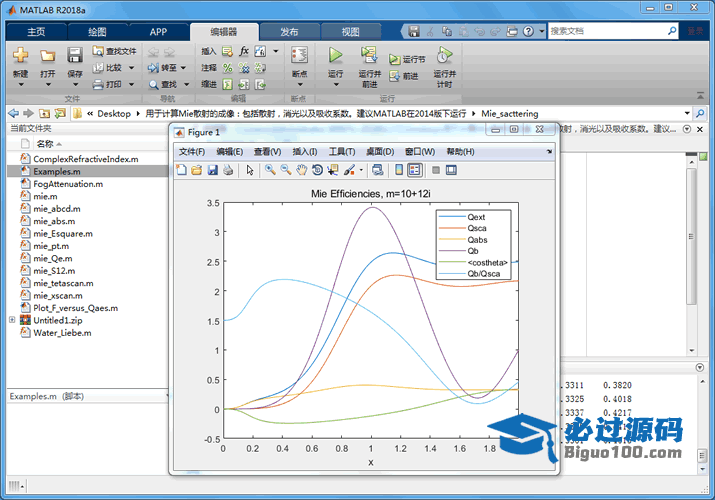Click the Open File icon in the Figure 1 toolbar
Viewport: 715px width, 500px height.
tap(197, 170)
